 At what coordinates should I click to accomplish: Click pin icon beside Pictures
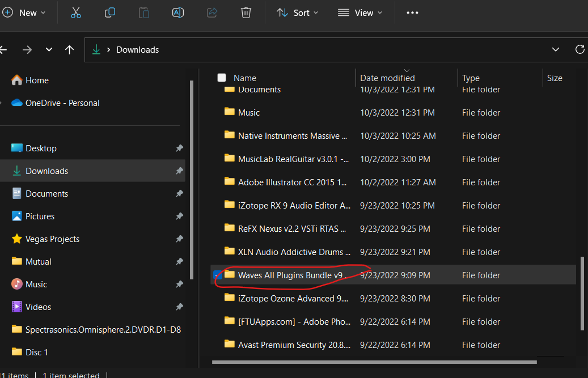pos(179,216)
